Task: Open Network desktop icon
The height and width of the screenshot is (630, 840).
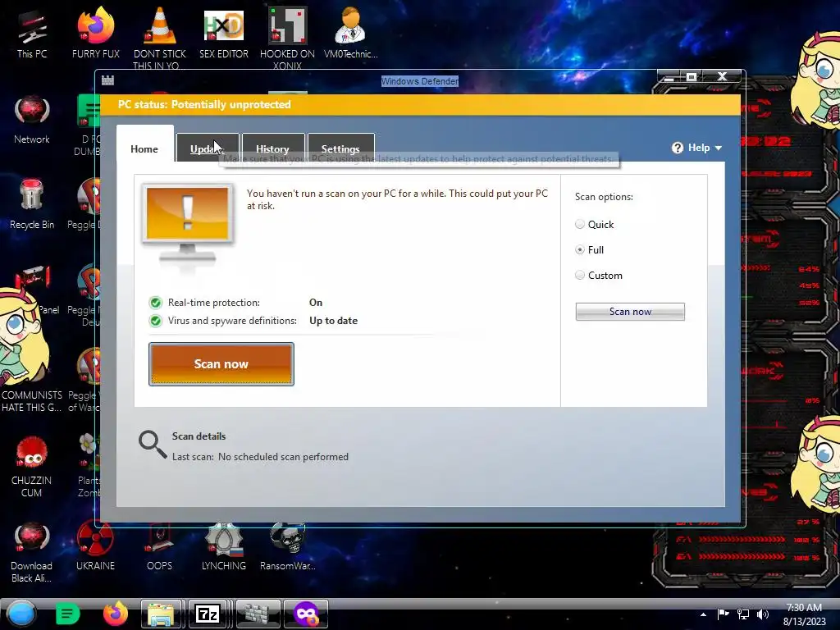Action: pos(32,119)
